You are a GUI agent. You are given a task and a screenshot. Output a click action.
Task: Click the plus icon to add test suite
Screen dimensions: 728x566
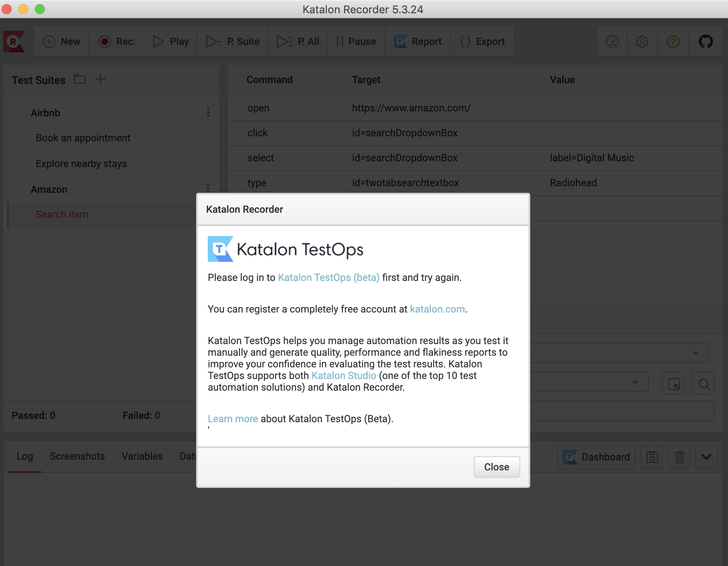pos(101,79)
